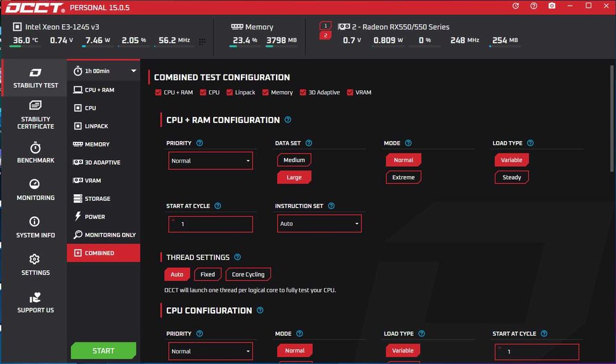Take a screenshot with the camera icon
The width and height of the screenshot is (616, 364).
[x=552, y=6]
